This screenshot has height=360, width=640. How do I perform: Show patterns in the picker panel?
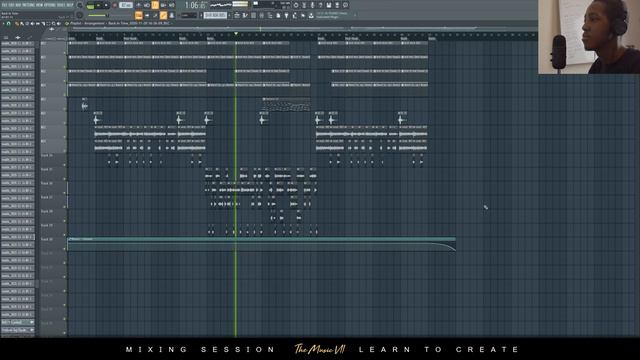click(6, 37)
